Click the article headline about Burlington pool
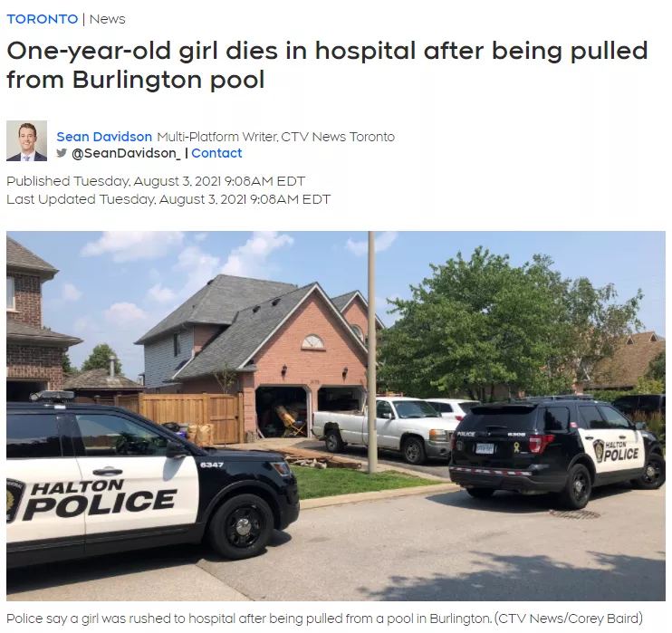The image size is (672, 633). 327,64
